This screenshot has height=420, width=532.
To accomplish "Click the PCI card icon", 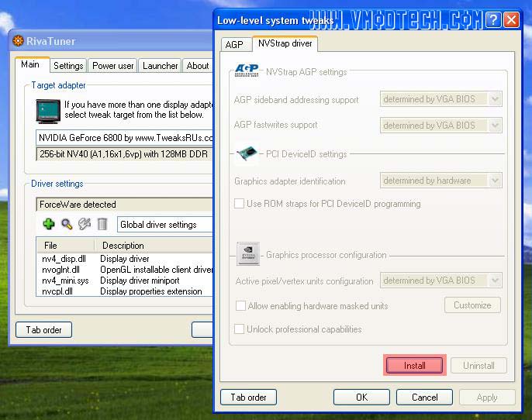I will point(247,153).
